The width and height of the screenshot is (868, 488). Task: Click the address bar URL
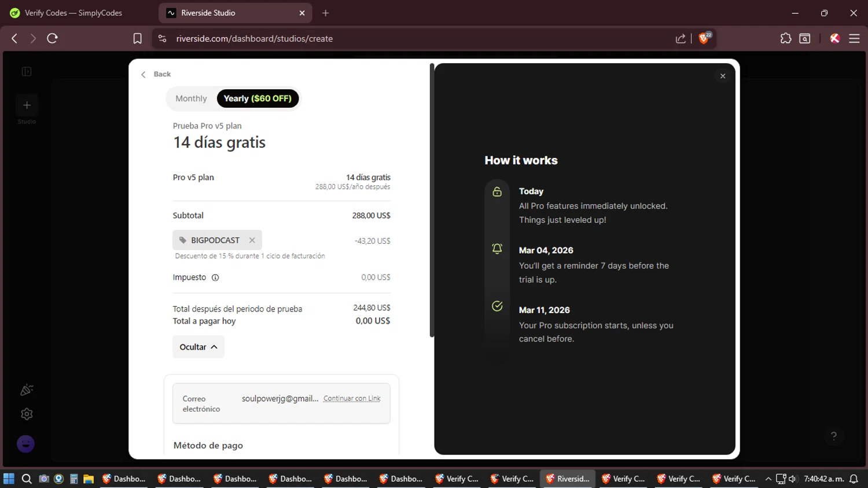coord(255,39)
